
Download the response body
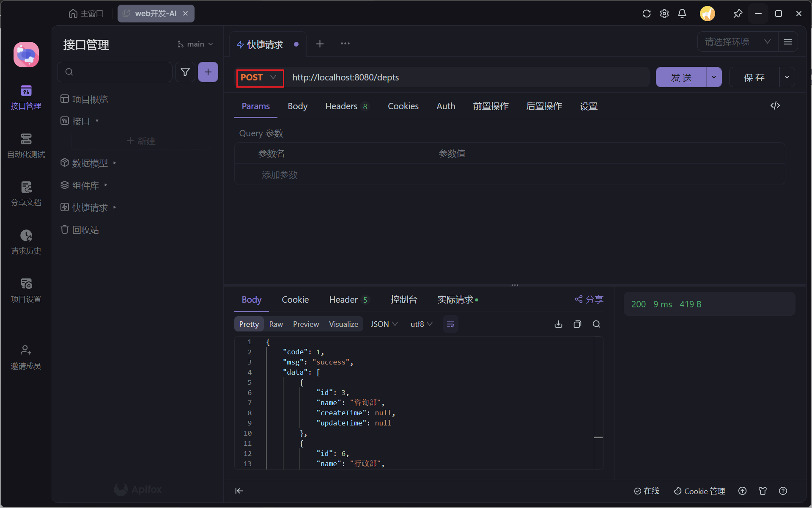[558, 324]
